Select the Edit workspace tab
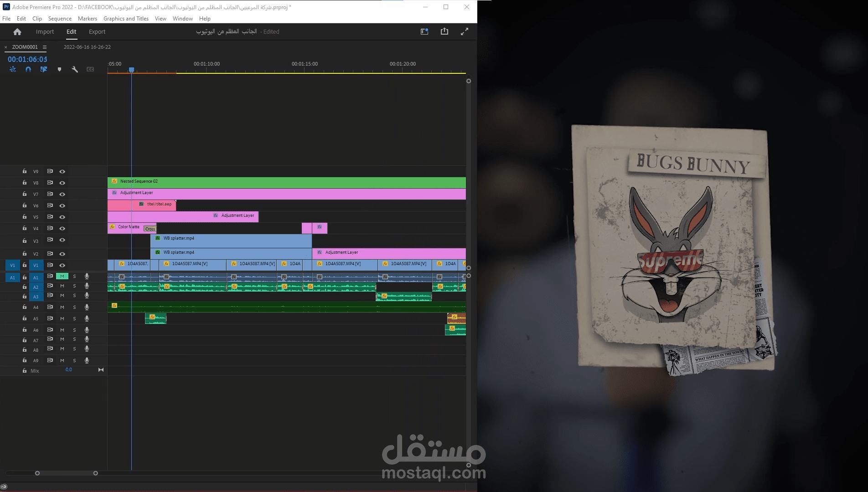 click(x=71, y=31)
